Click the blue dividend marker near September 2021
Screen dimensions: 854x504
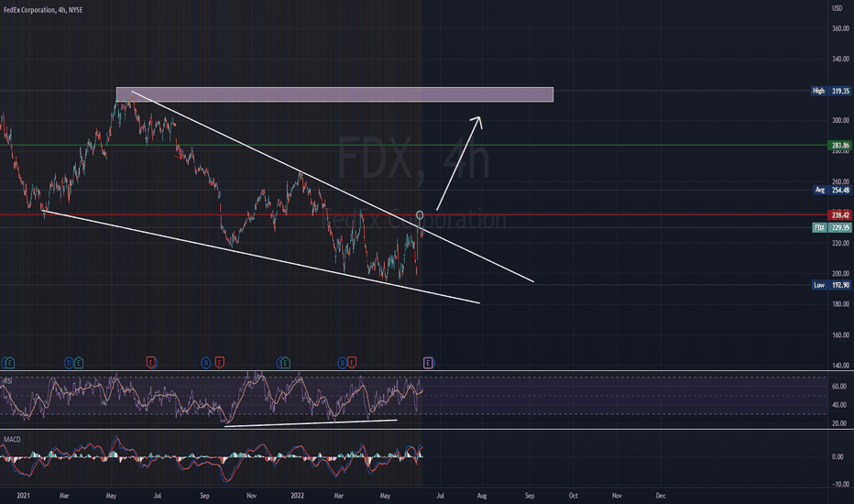click(206, 363)
